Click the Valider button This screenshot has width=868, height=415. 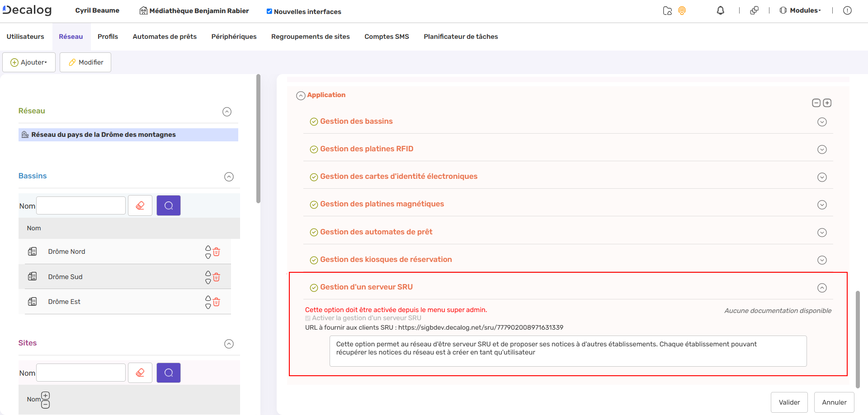(789, 402)
